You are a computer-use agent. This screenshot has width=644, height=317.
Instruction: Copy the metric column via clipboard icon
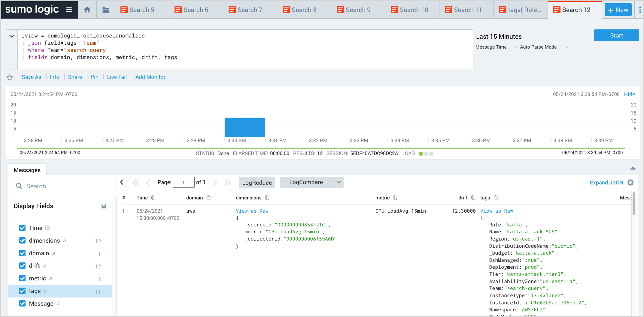tap(395, 198)
